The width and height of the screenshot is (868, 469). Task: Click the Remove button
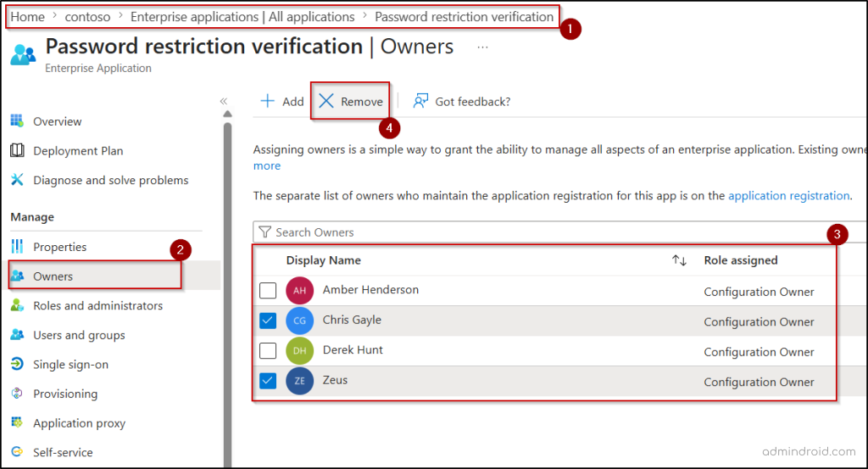(350, 101)
